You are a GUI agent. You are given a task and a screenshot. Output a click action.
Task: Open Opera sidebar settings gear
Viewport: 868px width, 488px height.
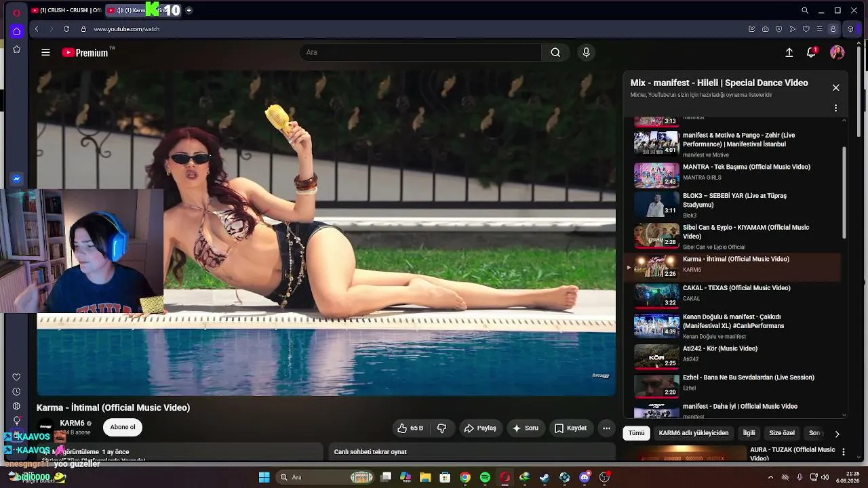[17, 407]
